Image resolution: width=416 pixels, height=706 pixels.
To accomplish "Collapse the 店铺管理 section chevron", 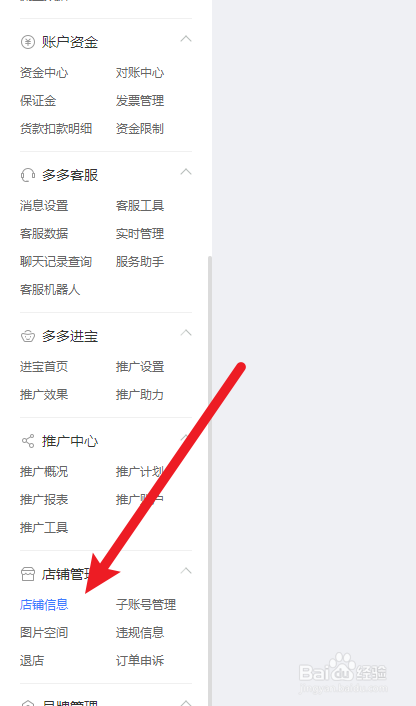I will [x=186, y=571].
